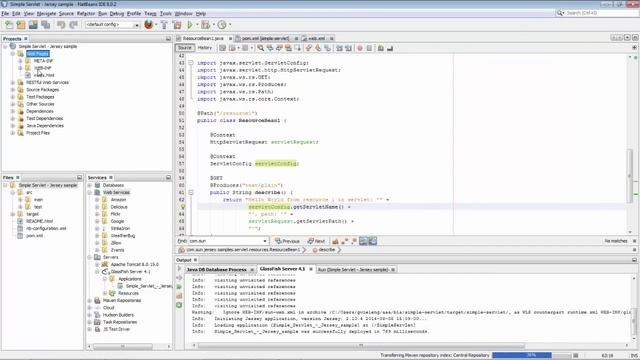
Task: Close the ResourceBean1.java editor tab
Action: tap(230, 38)
